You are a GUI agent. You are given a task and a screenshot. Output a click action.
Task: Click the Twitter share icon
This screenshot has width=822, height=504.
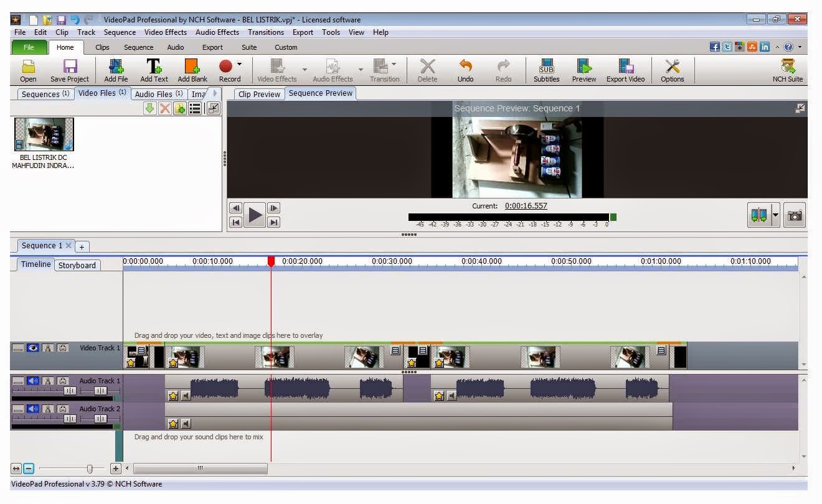tap(727, 47)
